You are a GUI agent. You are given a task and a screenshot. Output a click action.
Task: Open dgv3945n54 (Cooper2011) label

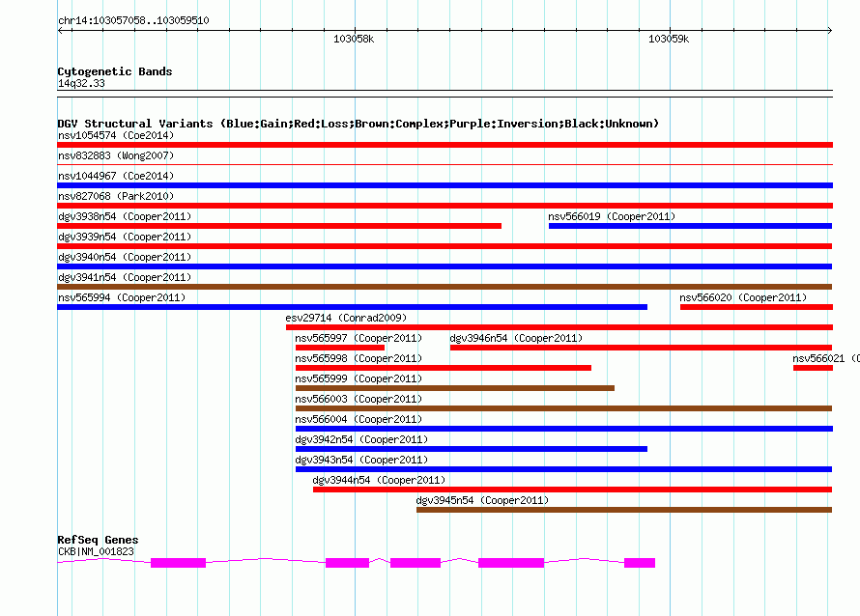coord(482,500)
